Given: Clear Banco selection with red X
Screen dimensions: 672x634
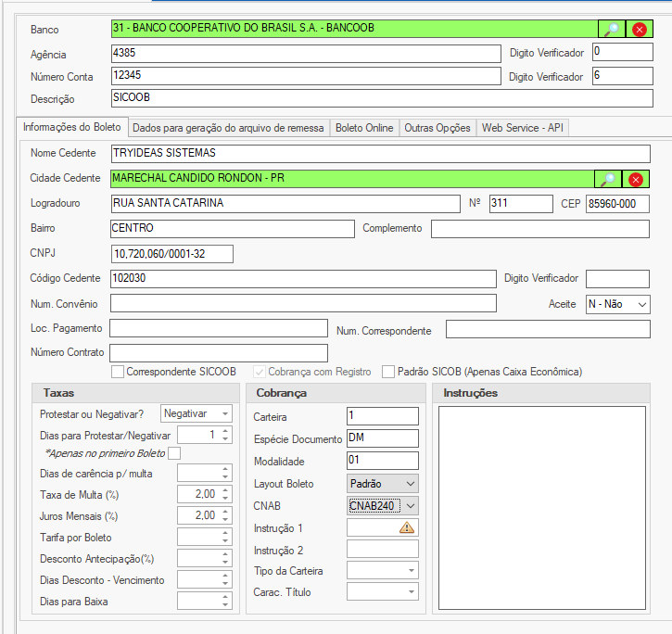Looking at the screenshot, I should [640, 29].
